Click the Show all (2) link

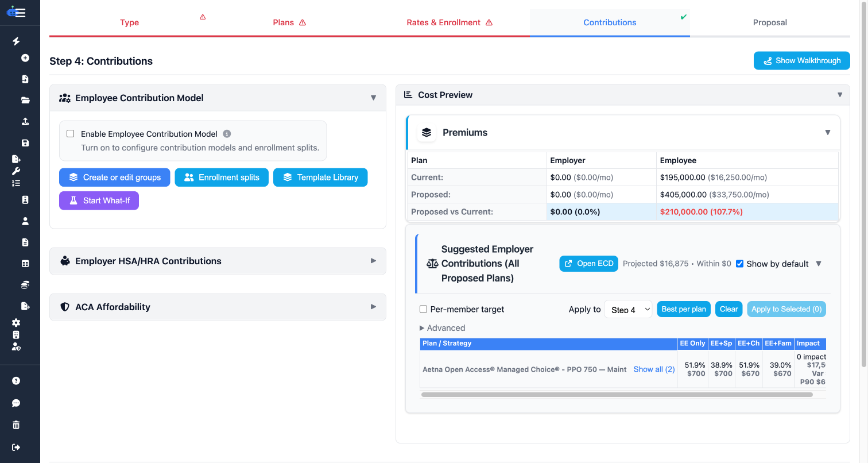(x=654, y=369)
